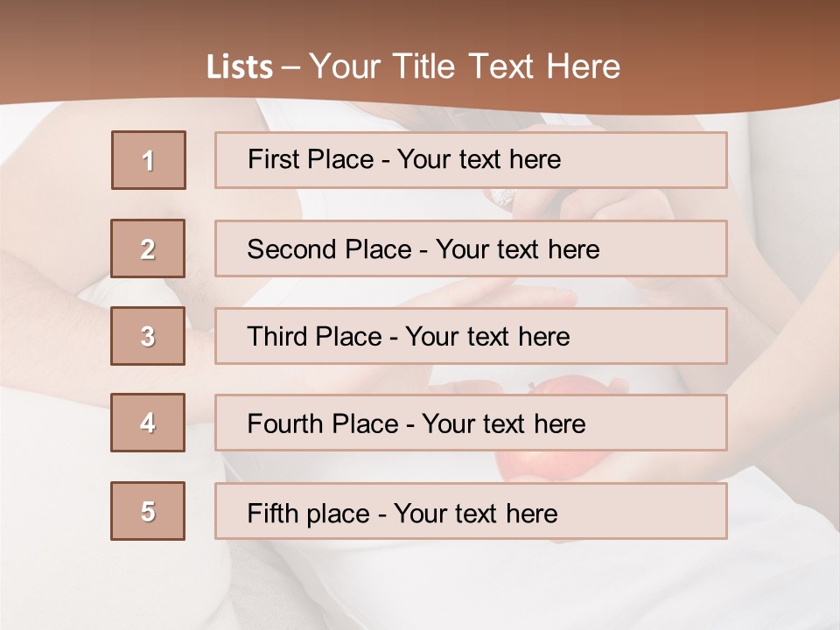Click the slide title text
The height and width of the screenshot is (630, 840).
pos(413,66)
